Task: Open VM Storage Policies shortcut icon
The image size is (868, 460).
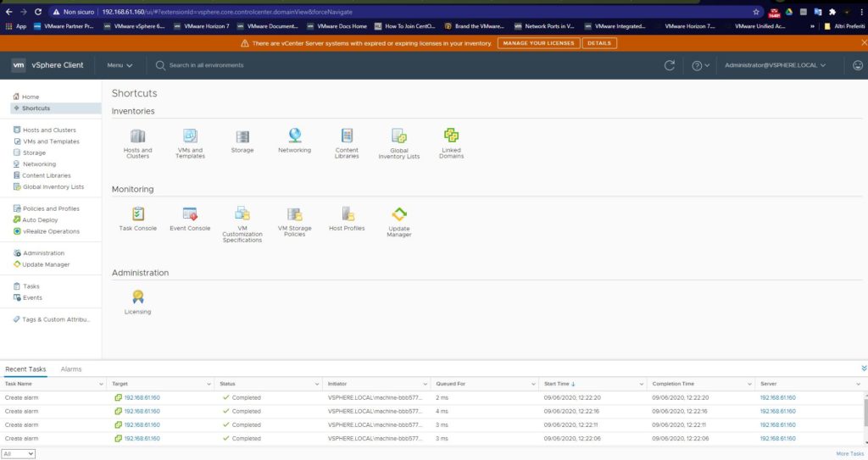Action: (x=294, y=213)
